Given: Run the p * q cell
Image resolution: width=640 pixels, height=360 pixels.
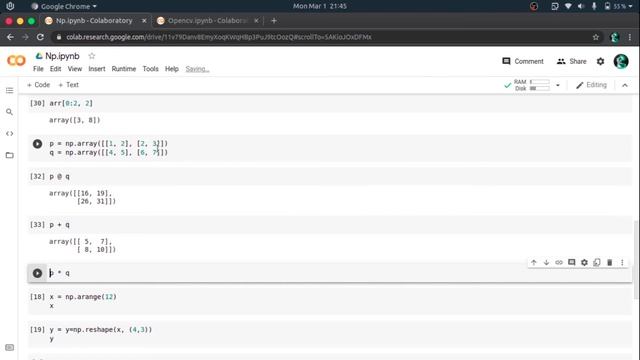Looking at the screenshot, I should pyautogui.click(x=37, y=273).
